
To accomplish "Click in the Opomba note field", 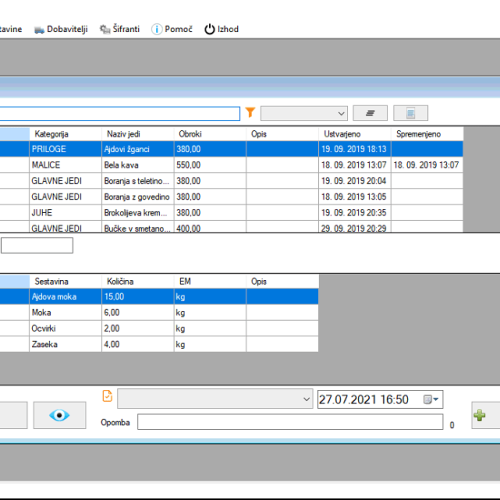I will point(290,422).
